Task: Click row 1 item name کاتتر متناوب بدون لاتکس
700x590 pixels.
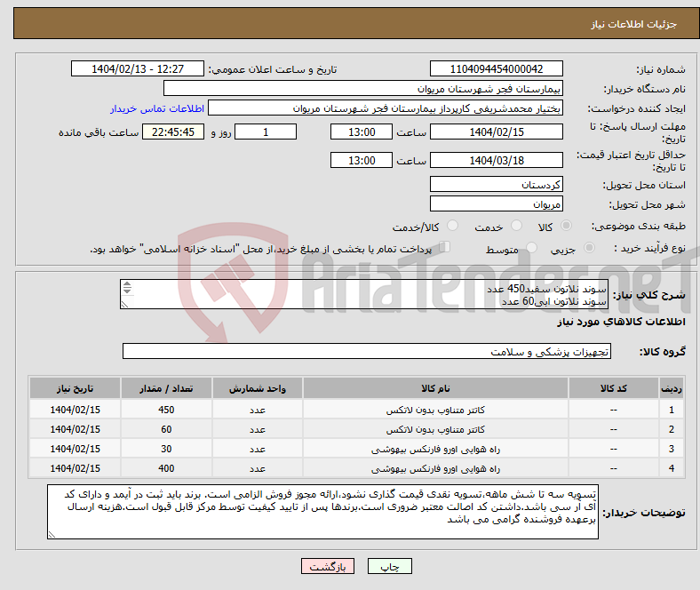Action: click(x=435, y=410)
